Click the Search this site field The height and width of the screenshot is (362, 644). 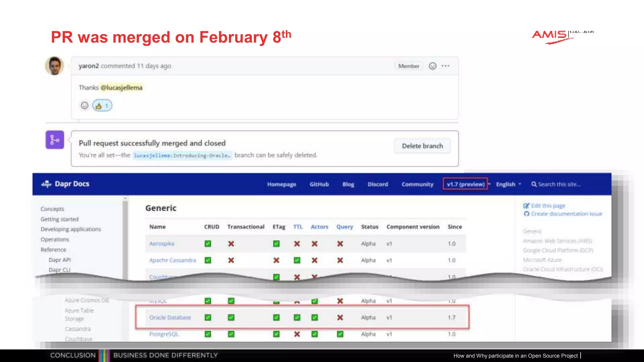coord(559,184)
